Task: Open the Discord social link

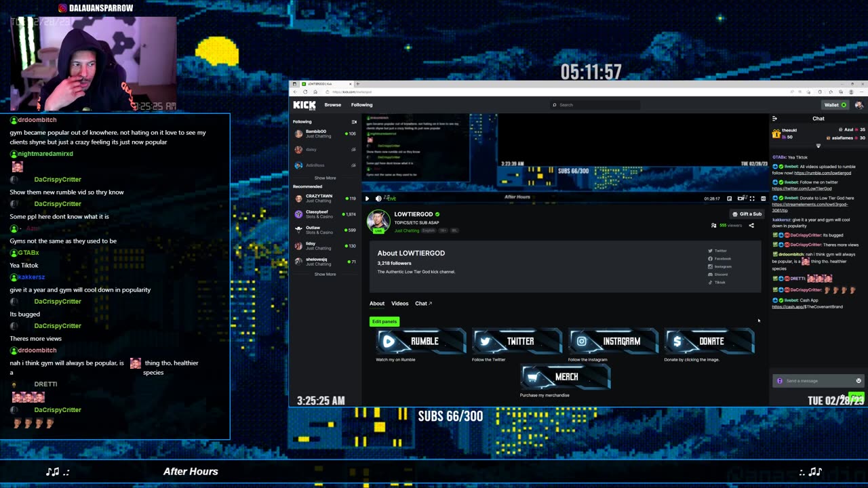Action: (719, 274)
